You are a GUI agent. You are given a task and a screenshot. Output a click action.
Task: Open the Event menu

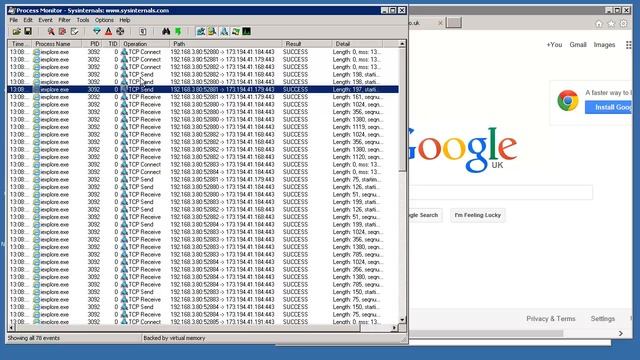coord(45,20)
